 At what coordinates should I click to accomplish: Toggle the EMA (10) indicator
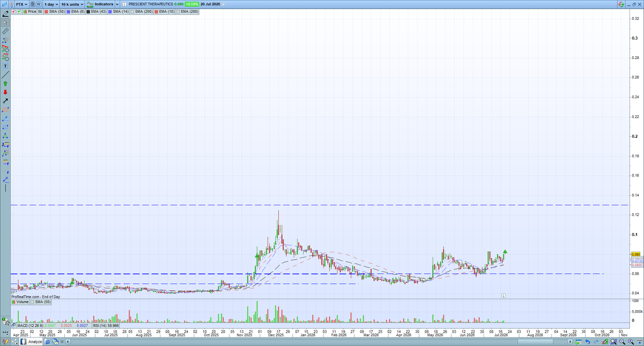164,11
